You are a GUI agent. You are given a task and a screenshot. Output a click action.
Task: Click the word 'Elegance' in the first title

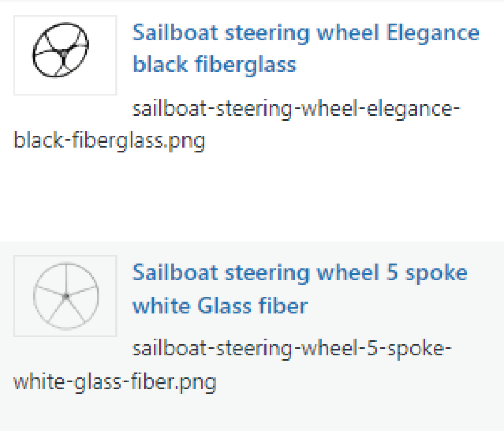(433, 33)
